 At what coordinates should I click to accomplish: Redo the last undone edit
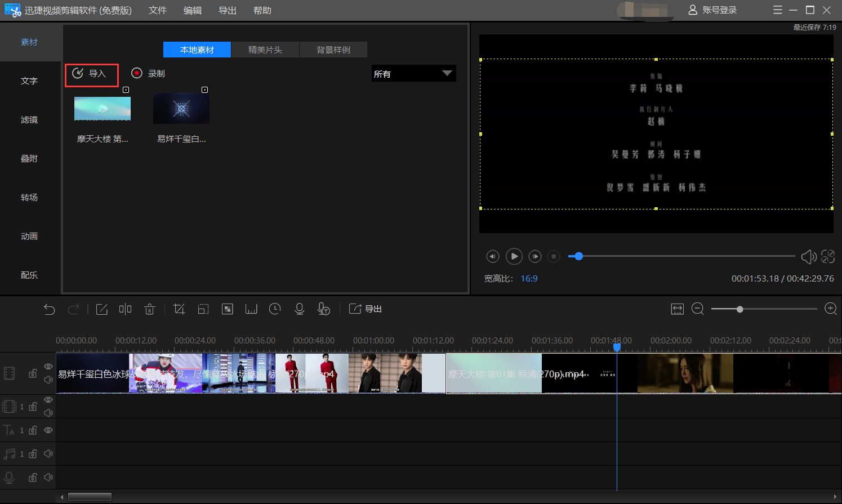point(73,309)
